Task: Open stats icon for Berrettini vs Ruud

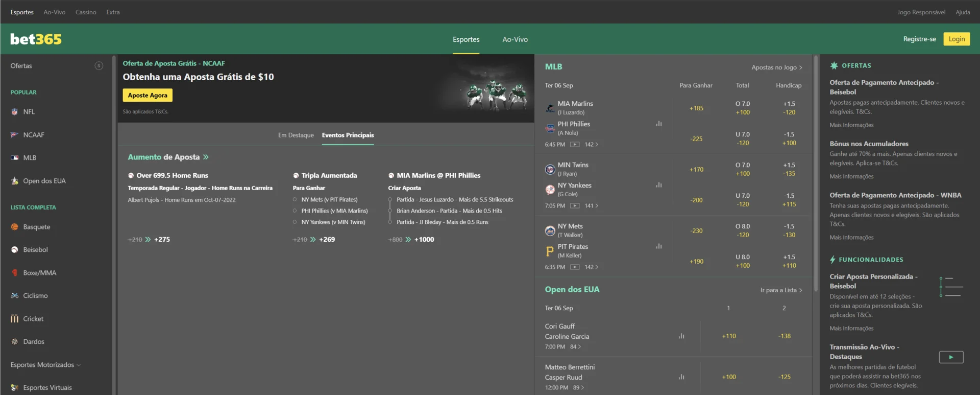Action: pyautogui.click(x=681, y=377)
